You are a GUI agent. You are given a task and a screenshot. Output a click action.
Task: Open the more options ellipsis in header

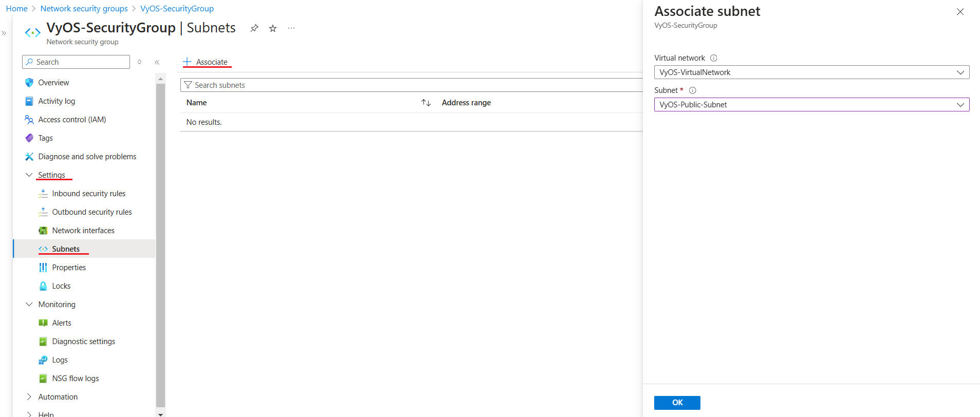pyautogui.click(x=291, y=28)
